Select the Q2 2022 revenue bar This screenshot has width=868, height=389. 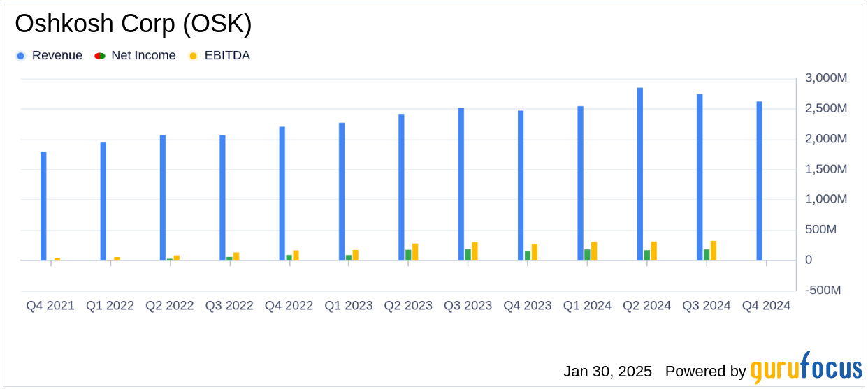163,198
